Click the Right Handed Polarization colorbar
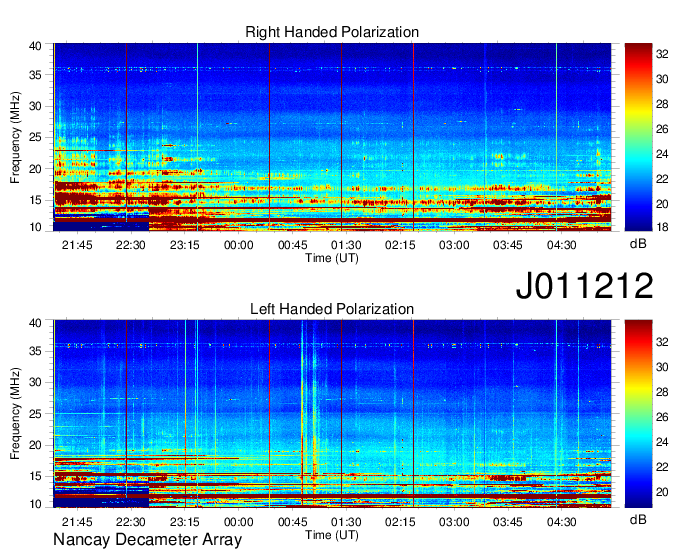This screenshot has height=552, width=680. click(638, 137)
